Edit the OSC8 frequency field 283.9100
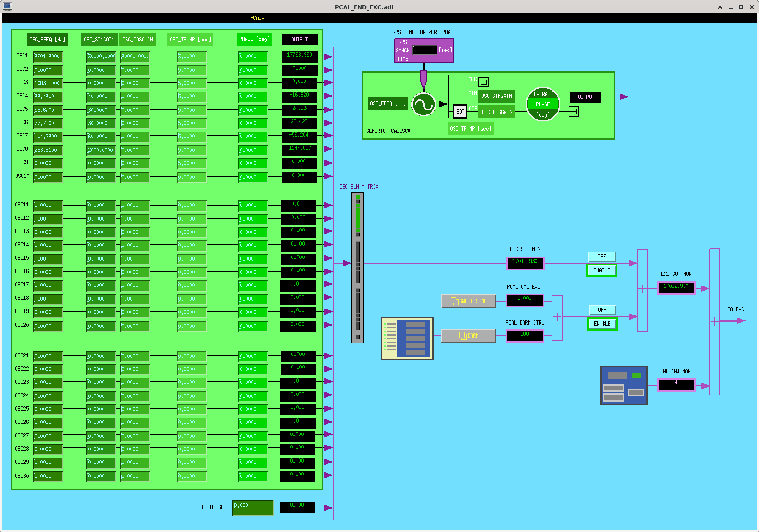The height and width of the screenshot is (532, 759). coord(48,150)
